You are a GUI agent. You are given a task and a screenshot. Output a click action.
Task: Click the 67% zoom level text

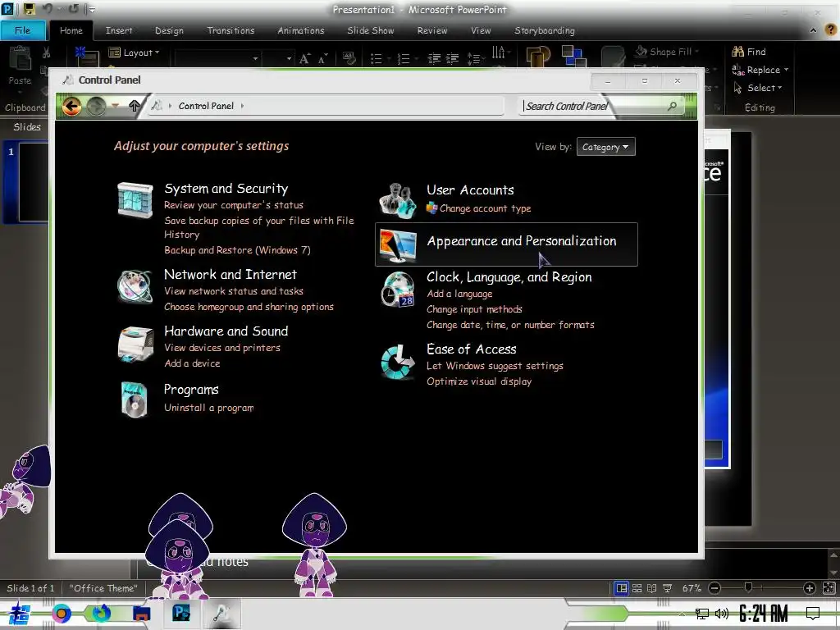coord(692,588)
